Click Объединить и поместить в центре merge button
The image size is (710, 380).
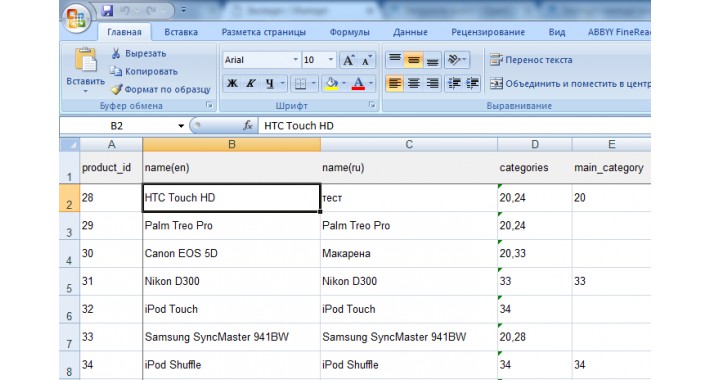click(570, 84)
